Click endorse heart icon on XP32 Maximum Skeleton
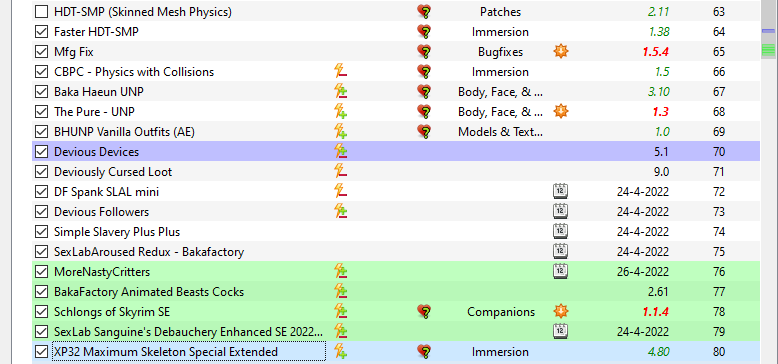The image size is (778, 364). [x=424, y=352]
